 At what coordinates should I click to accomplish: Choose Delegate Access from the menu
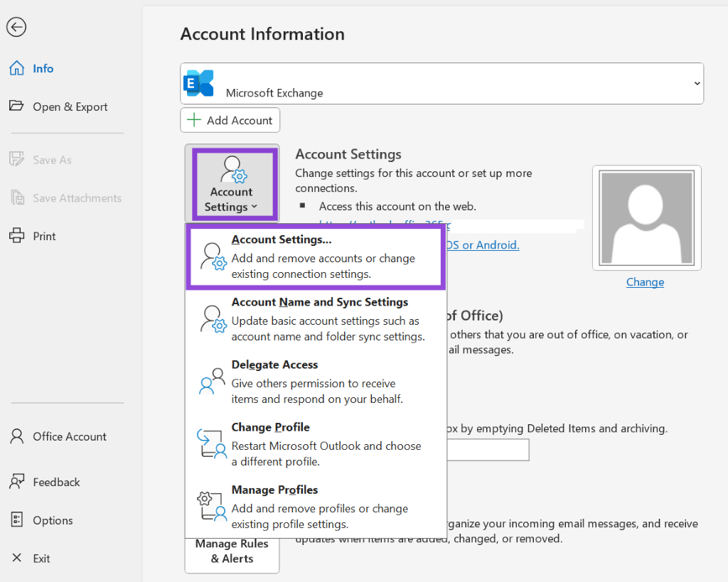point(316,382)
